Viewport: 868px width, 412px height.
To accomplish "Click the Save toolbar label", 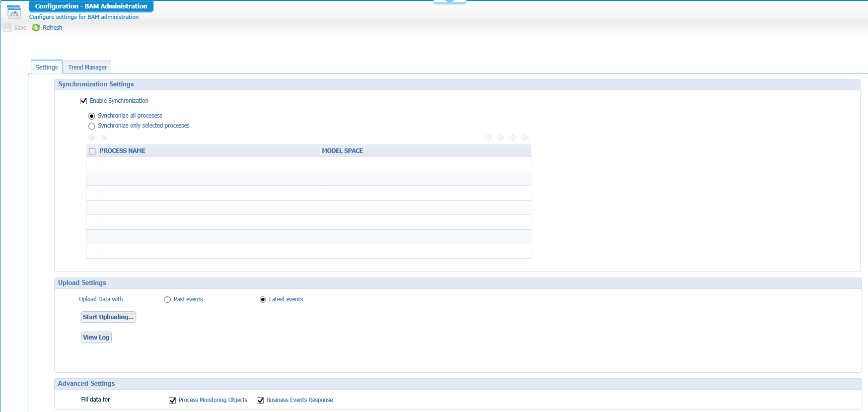I will (x=20, y=28).
